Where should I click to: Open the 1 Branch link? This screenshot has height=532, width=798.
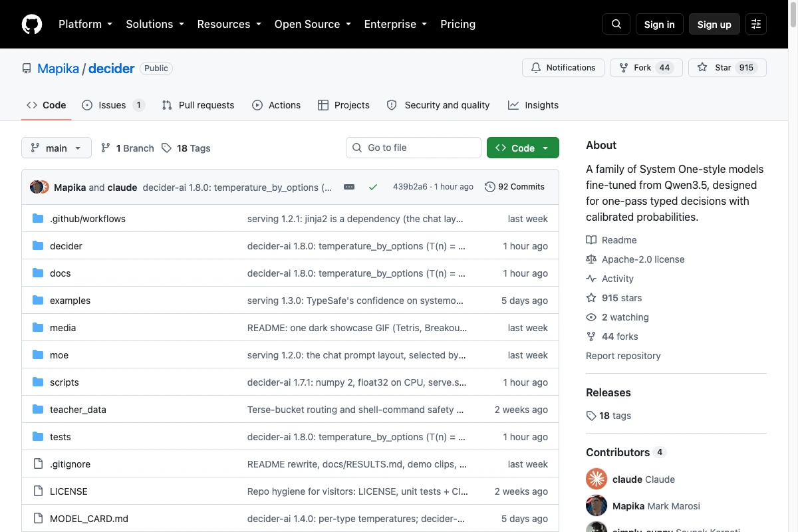(x=128, y=148)
